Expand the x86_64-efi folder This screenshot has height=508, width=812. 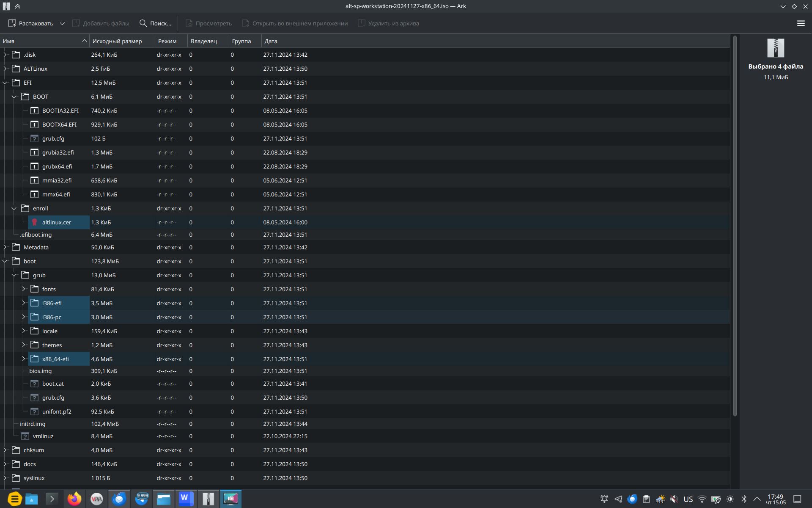coord(24,359)
